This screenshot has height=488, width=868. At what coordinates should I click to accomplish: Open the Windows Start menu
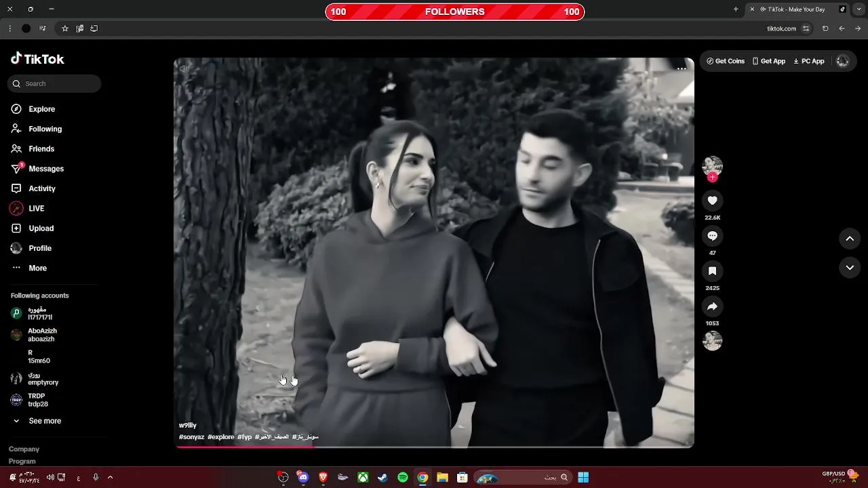[583, 478]
